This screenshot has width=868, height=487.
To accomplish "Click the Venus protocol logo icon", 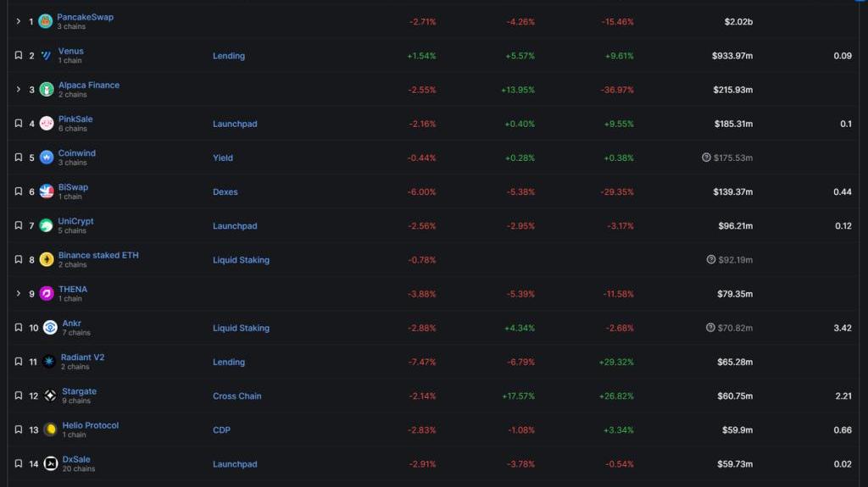I will 46,56.
